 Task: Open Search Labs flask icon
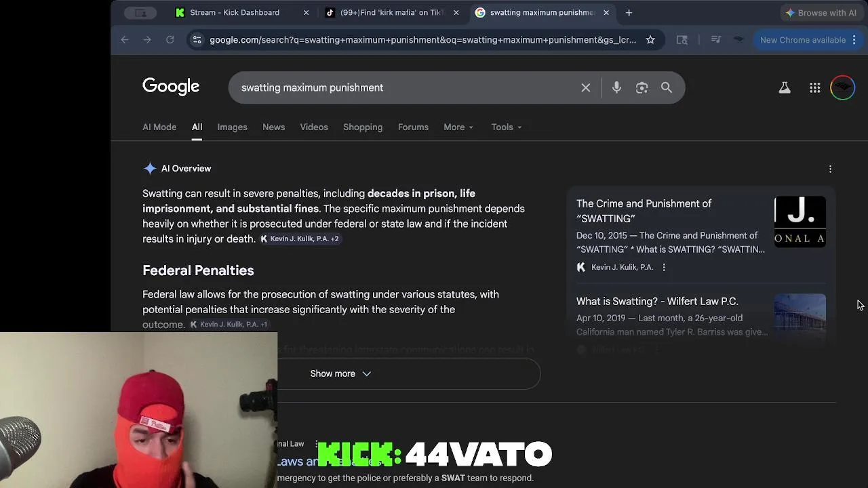(785, 87)
